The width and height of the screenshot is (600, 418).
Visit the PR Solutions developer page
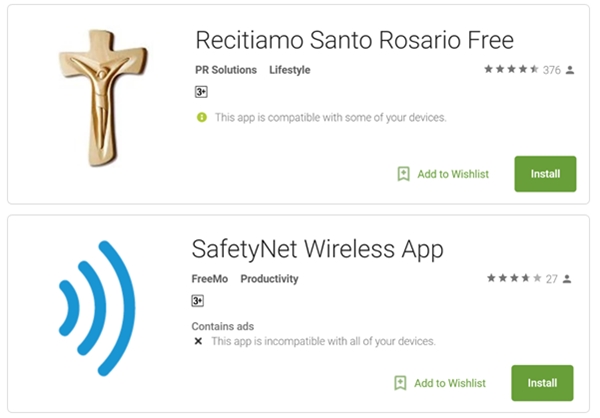click(x=224, y=70)
